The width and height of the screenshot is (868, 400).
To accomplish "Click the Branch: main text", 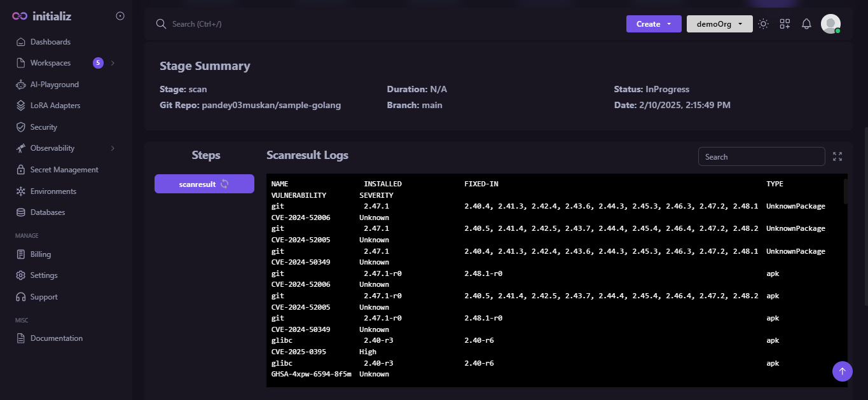I will [415, 105].
